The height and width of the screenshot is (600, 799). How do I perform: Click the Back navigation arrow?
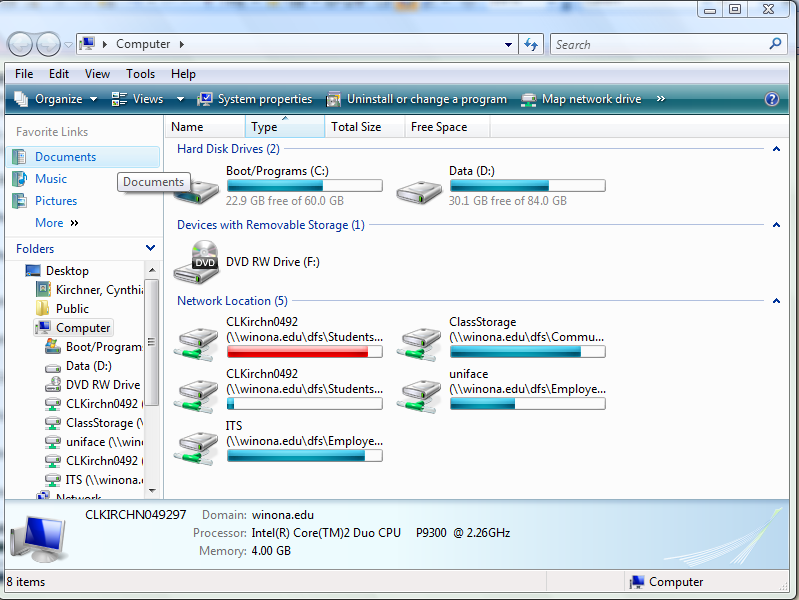(x=21, y=44)
